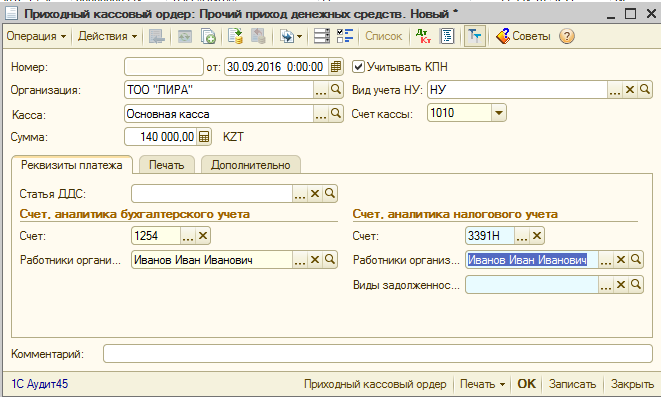Click the date field 30.09.2016
The width and height of the screenshot is (661, 397).
[x=276, y=67]
